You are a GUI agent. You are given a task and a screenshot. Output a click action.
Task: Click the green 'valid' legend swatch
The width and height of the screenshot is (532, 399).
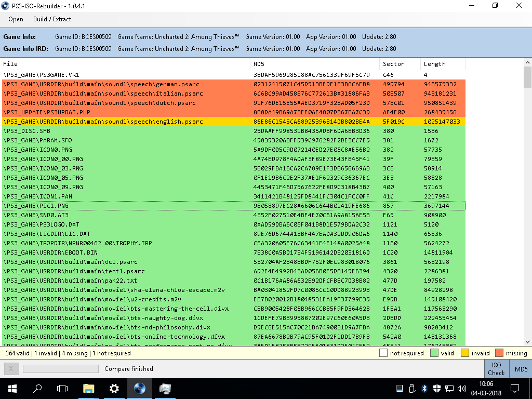point(434,353)
